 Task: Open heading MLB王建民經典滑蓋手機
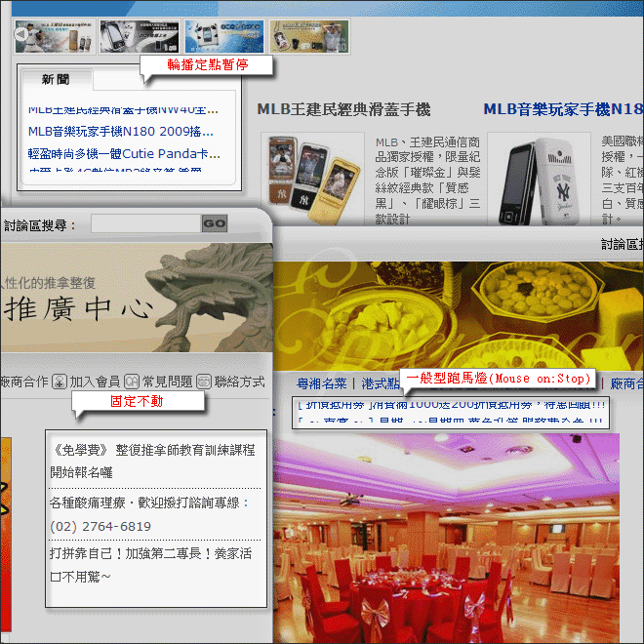pyautogui.click(x=343, y=109)
